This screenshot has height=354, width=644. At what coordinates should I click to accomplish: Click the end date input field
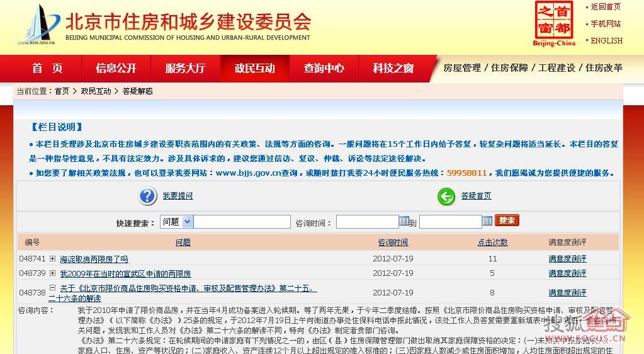451,222
